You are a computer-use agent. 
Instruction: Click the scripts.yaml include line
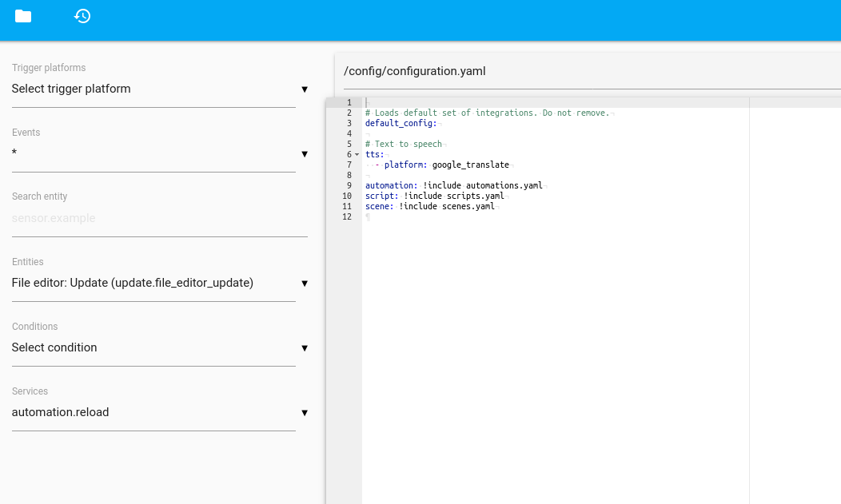tap(434, 196)
